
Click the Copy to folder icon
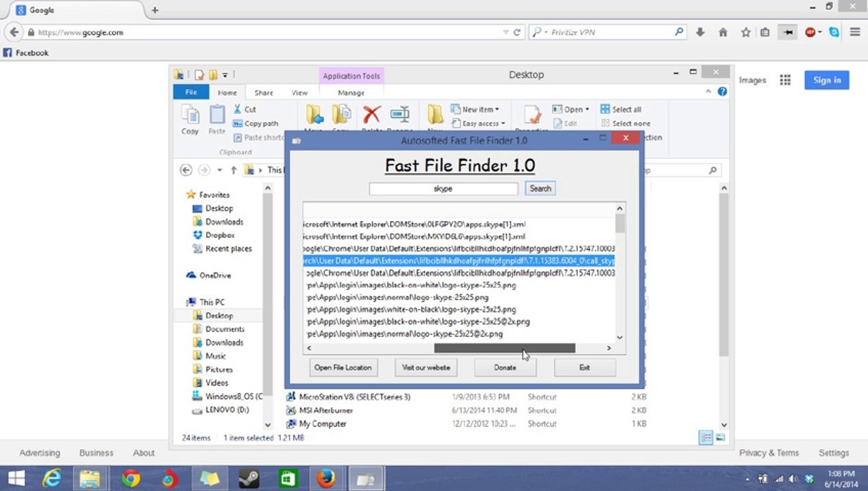click(x=341, y=115)
